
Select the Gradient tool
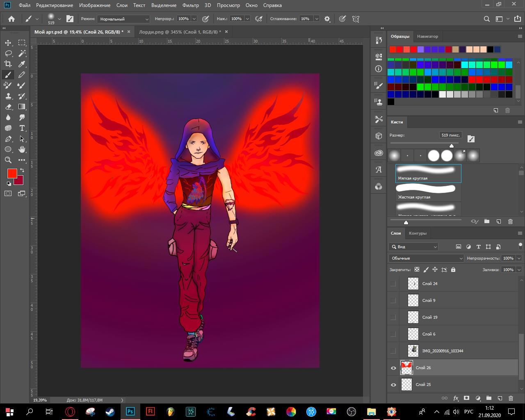click(22, 107)
